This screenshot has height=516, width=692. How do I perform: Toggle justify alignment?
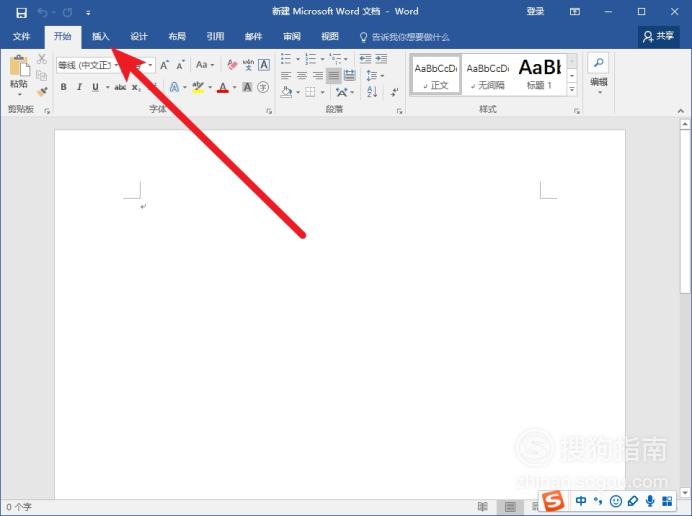point(334,75)
